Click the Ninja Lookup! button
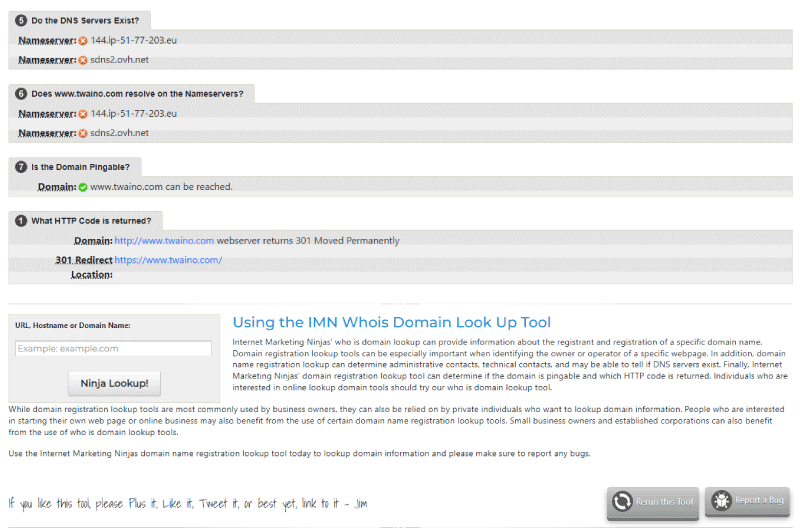The height and width of the screenshot is (530, 800). click(114, 384)
